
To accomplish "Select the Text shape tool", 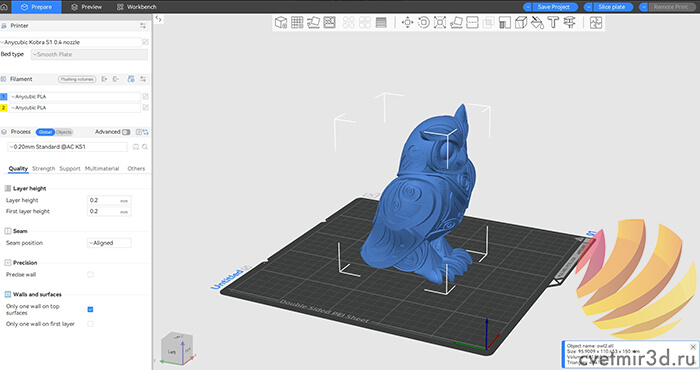I will coord(553,22).
